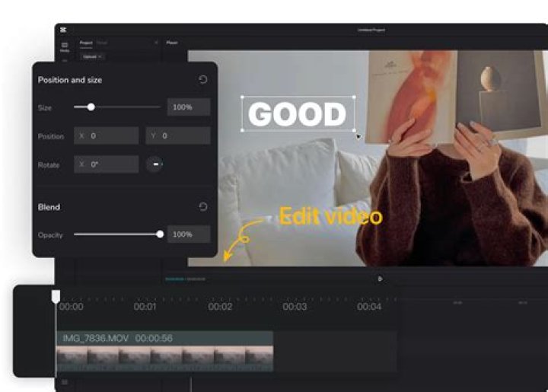548x392 pixels.
Task: Click the Size percentage field
Action: [188, 107]
